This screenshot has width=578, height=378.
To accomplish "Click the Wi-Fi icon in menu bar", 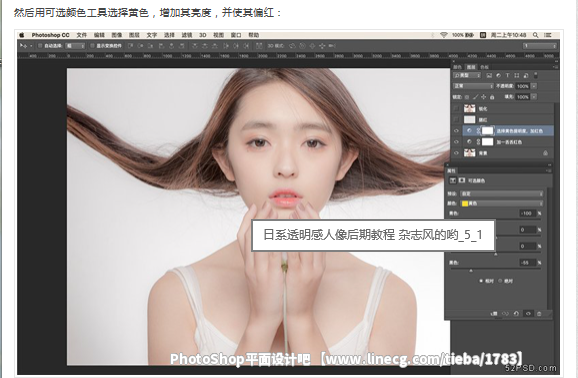I will pos(443,35).
